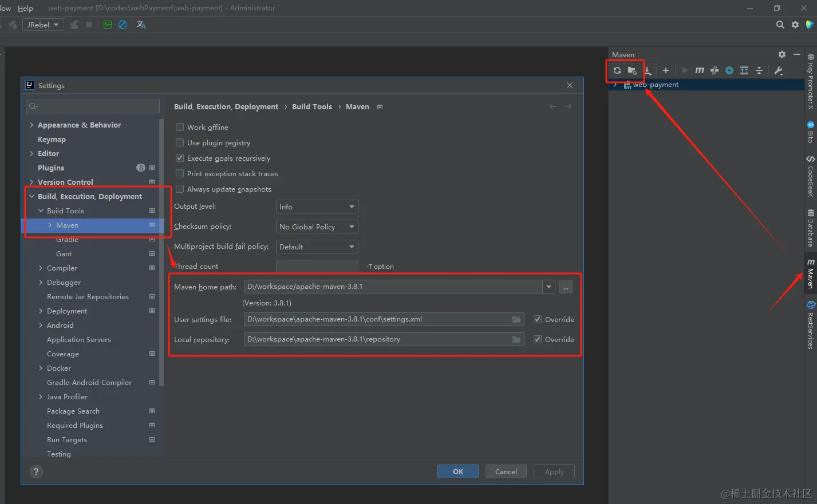The image size is (817, 504).
Task: Collapse Build, Execution, Deployment node
Action: [x=31, y=196]
